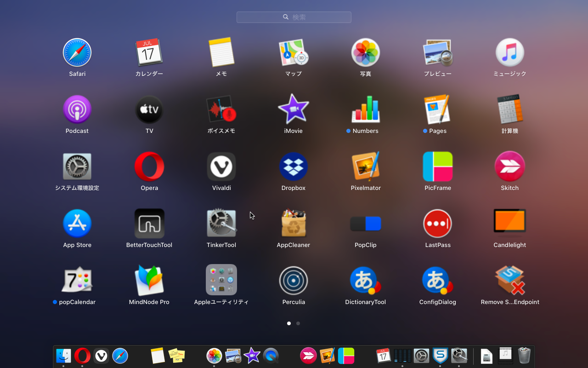Open the メモ notes app in Launchpad
The image size is (588, 368).
click(x=221, y=52)
